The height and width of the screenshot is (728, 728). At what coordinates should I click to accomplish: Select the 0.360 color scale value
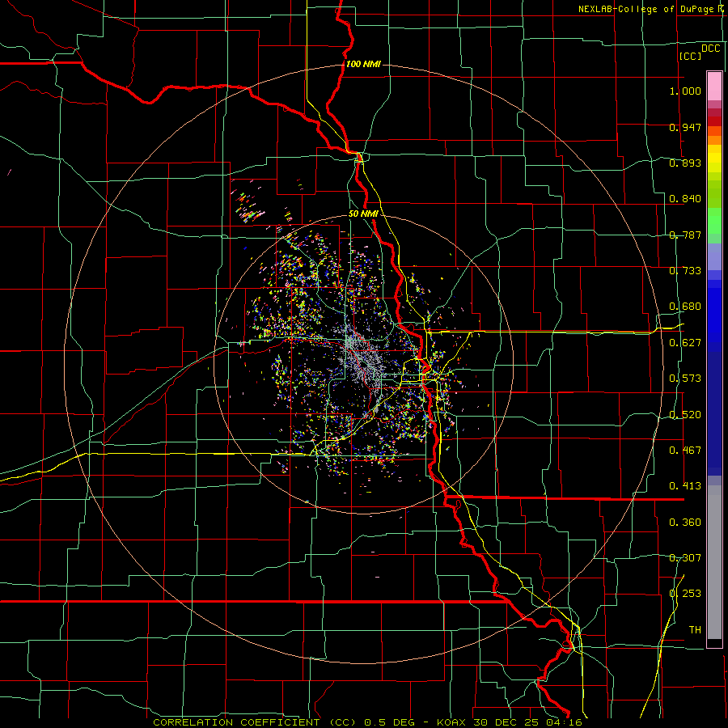685,523
